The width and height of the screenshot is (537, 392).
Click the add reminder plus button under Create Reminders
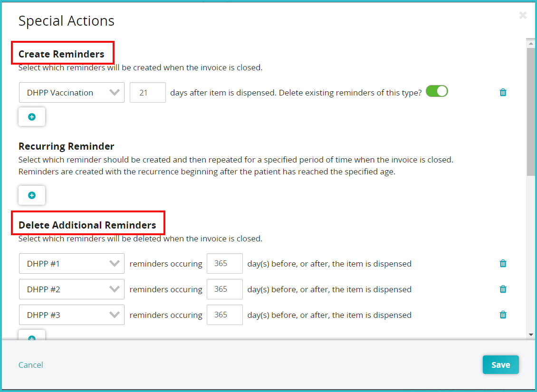click(31, 116)
